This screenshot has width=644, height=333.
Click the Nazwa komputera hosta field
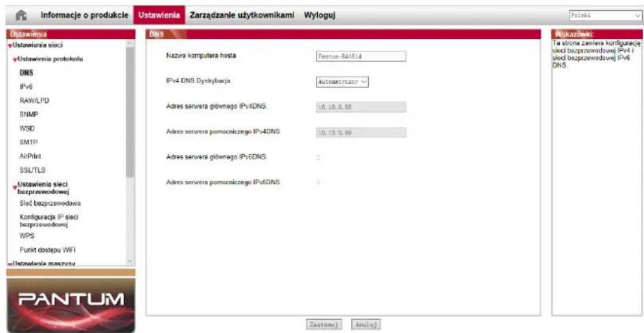pos(361,57)
